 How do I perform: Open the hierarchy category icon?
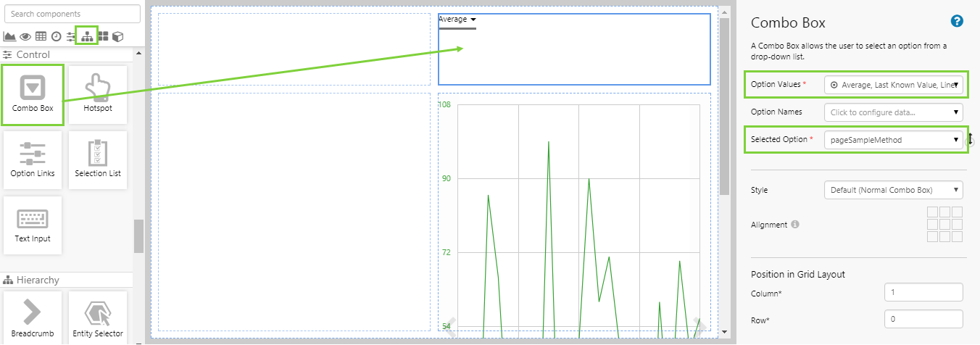pyautogui.click(x=87, y=36)
